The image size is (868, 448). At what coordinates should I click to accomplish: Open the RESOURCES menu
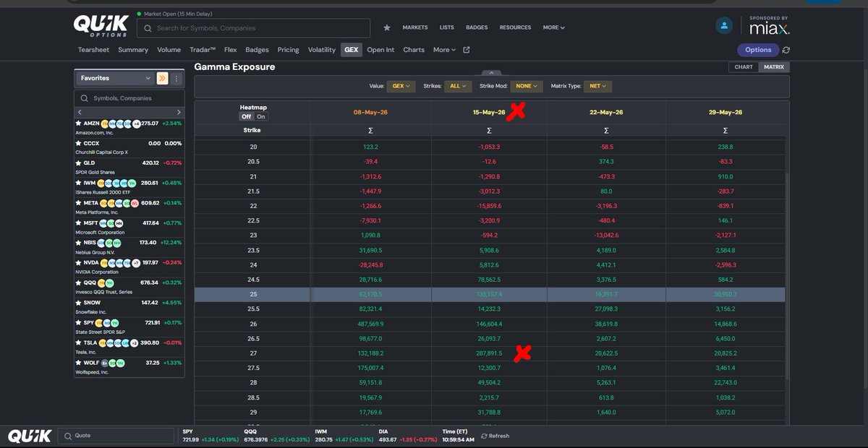coord(515,27)
